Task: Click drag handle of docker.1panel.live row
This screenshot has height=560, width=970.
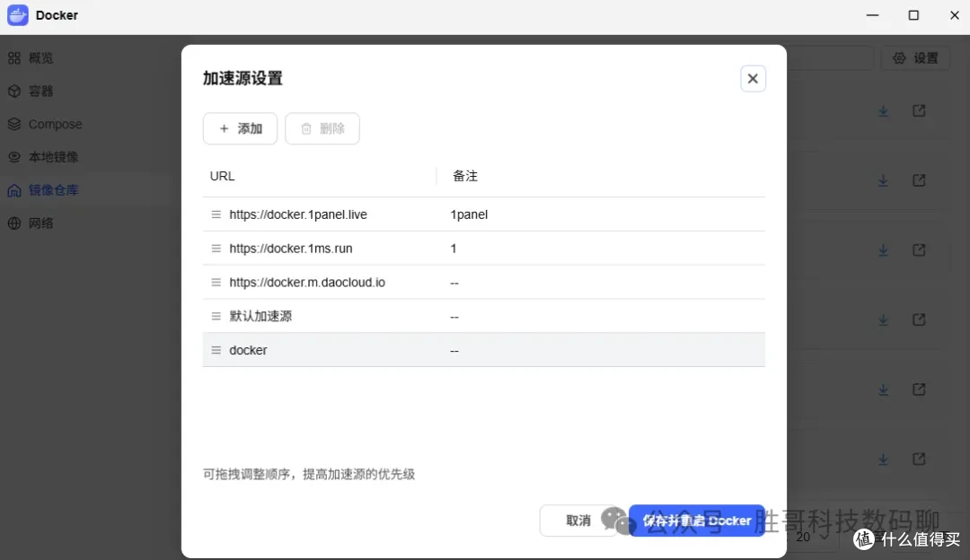Action: pos(216,214)
